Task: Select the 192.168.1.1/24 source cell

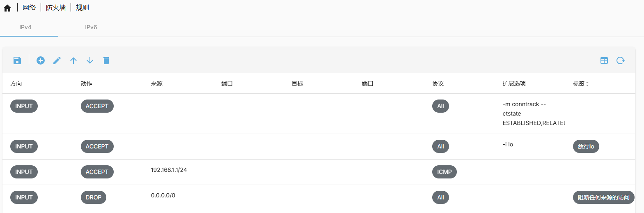Action: [x=169, y=170]
